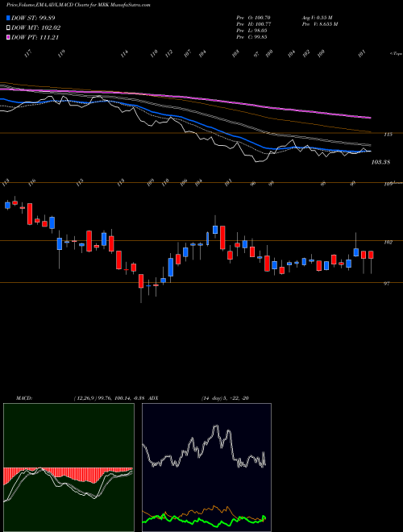Viewport: 403px width, 532px height.
Task: Click the '101' top axis label at right
Action: [x=362, y=53]
